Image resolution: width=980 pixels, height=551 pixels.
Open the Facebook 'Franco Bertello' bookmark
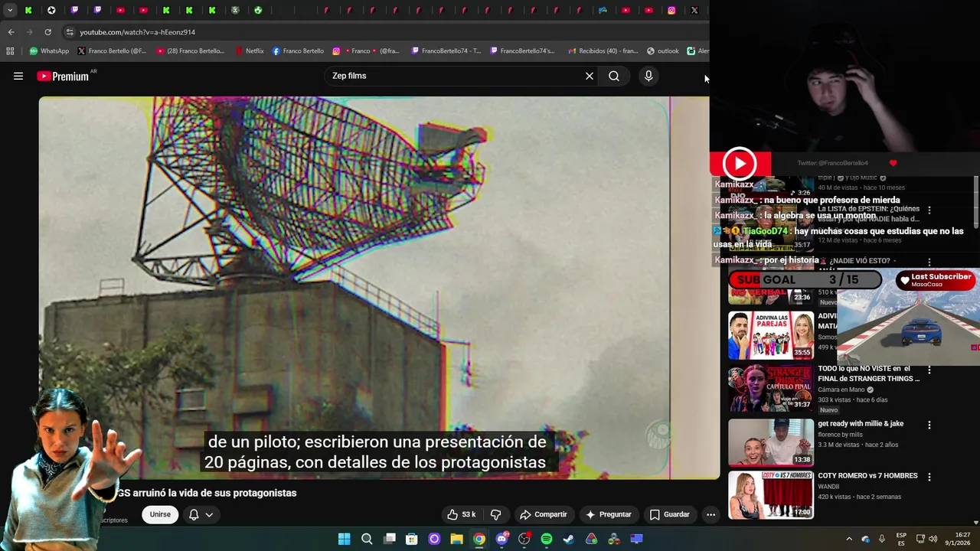click(298, 51)
